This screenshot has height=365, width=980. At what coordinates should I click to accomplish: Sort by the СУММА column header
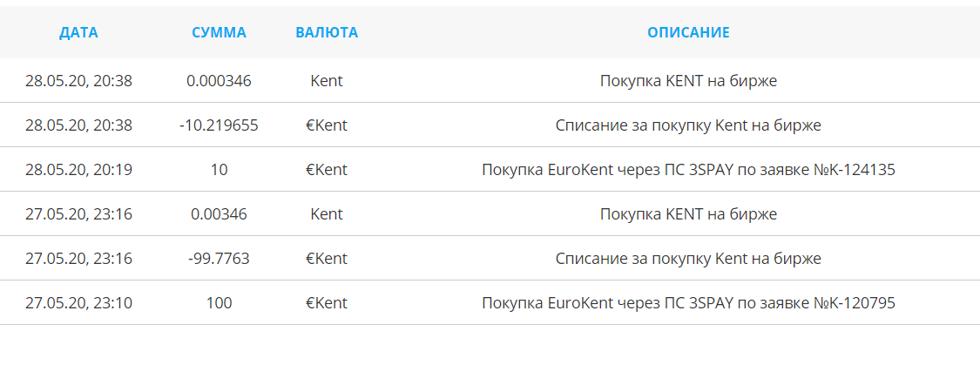click(219, 32)
